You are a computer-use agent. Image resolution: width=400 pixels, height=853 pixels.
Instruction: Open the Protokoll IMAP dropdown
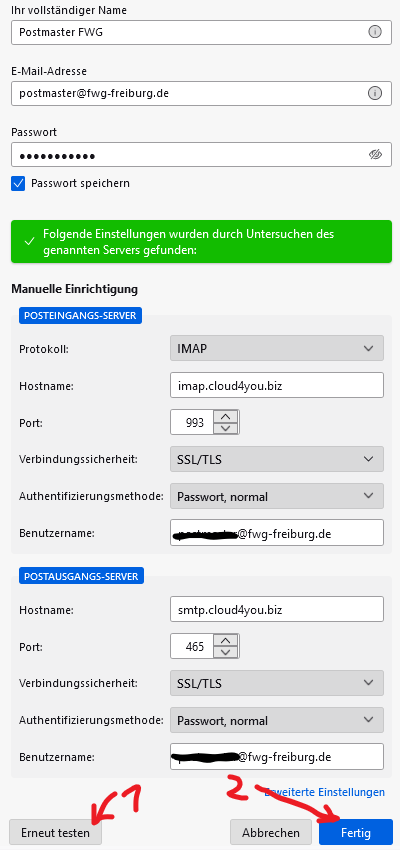tap(276, 348)
